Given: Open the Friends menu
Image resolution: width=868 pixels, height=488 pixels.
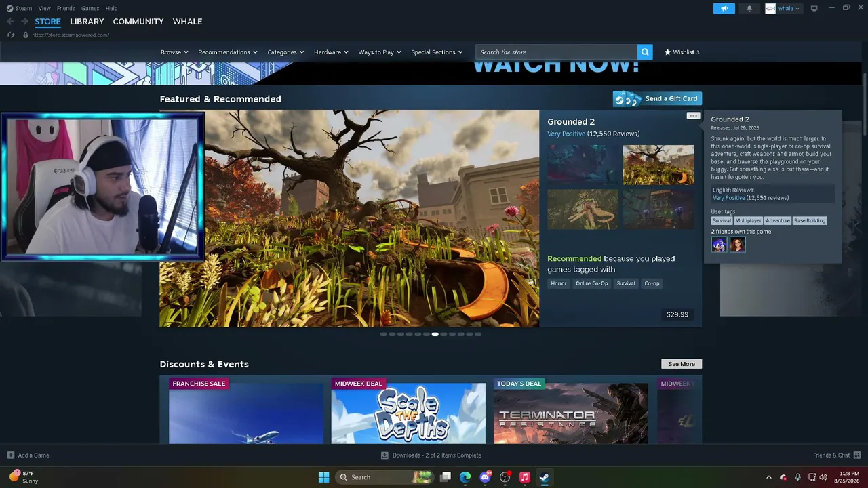Looking at the screenshot, I should tap(66, 8).
